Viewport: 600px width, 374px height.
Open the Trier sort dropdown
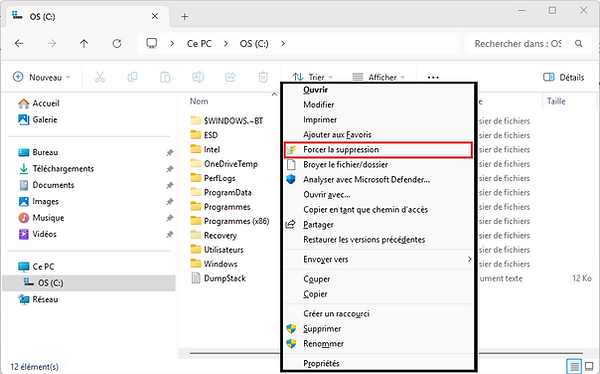click(x=312, y=77)
